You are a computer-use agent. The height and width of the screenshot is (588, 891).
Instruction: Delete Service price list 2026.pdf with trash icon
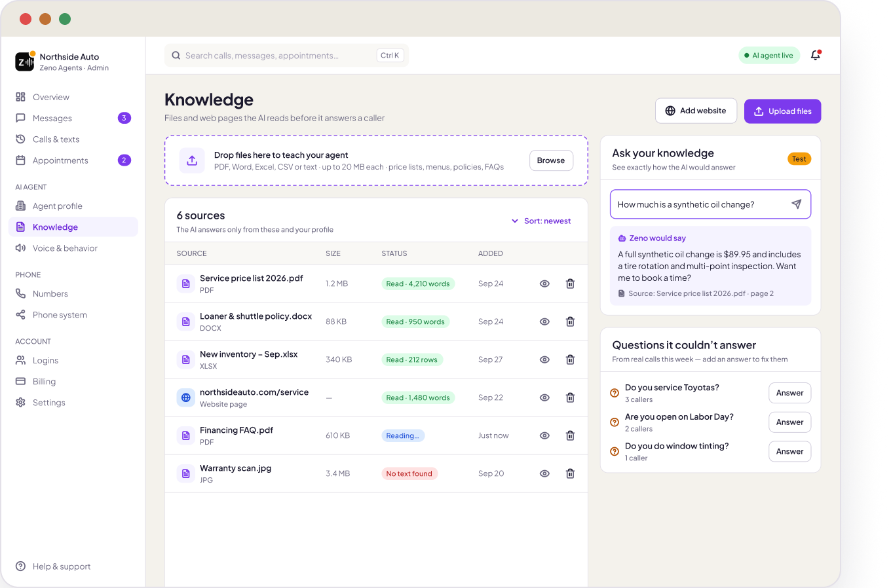[570, 284]
